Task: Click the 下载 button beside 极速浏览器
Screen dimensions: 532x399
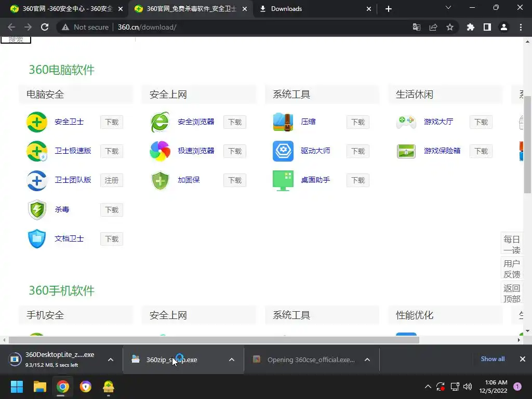Action: click(x=235, y=151)
